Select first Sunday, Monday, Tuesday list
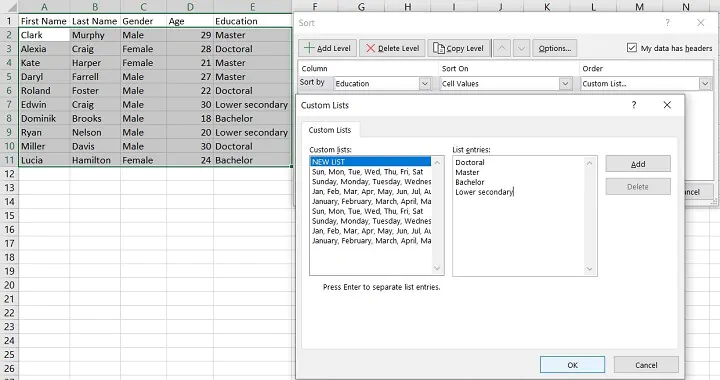Viewport: 720px width, 380px height. coord(371,181)
